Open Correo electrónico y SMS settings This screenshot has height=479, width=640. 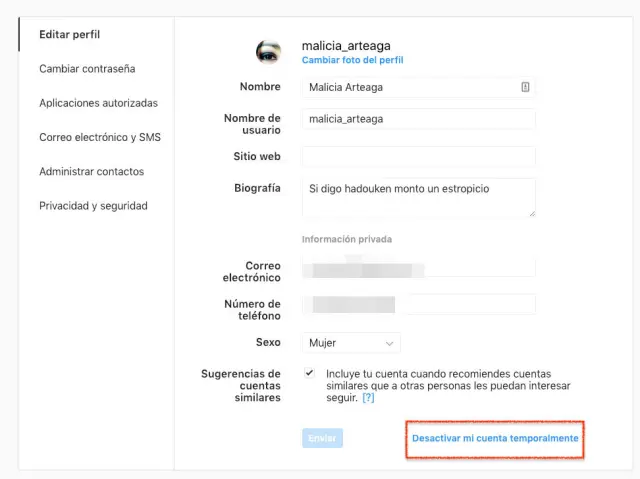(100, 137)
